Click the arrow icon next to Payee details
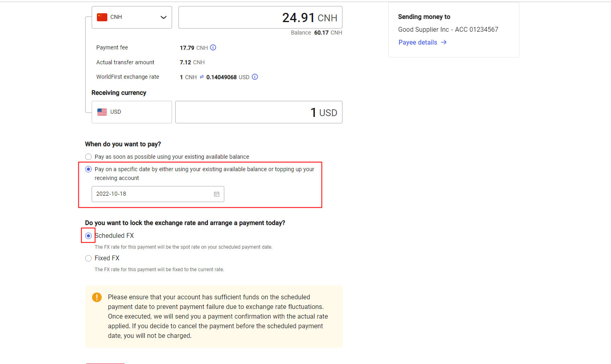611x364 pixels. click(x=444, y=43)
